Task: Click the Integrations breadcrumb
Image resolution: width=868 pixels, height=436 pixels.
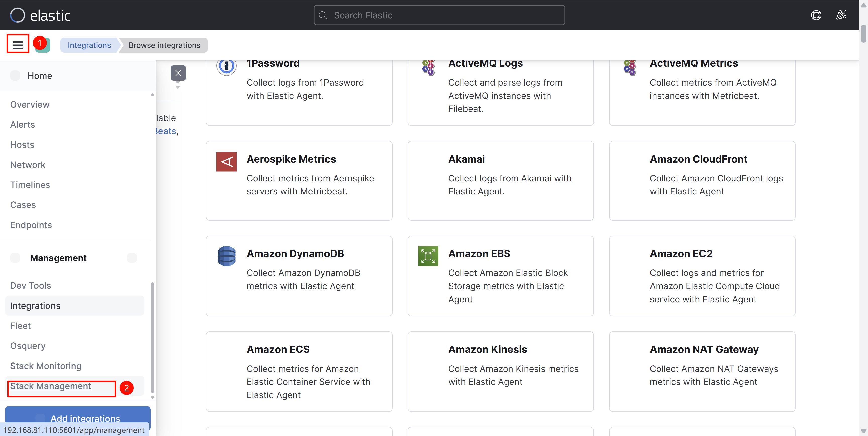Action: (89, 45)
